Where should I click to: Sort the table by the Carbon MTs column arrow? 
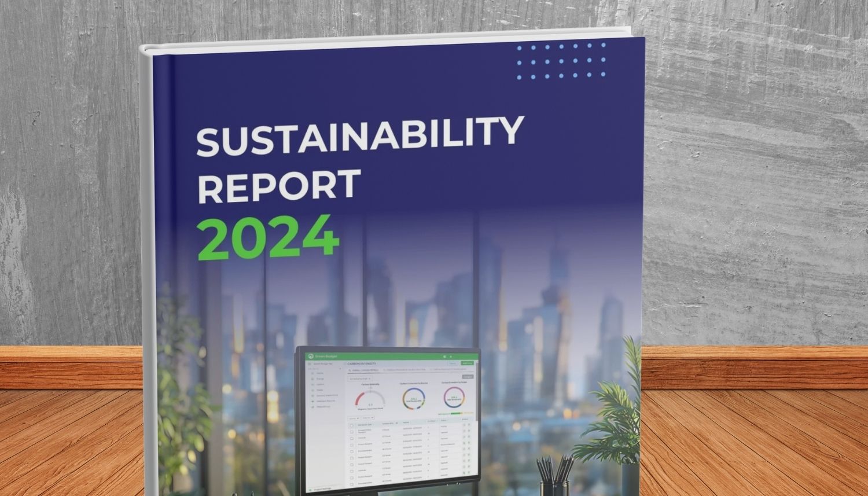pyautogui.click(x=396, y=423)
